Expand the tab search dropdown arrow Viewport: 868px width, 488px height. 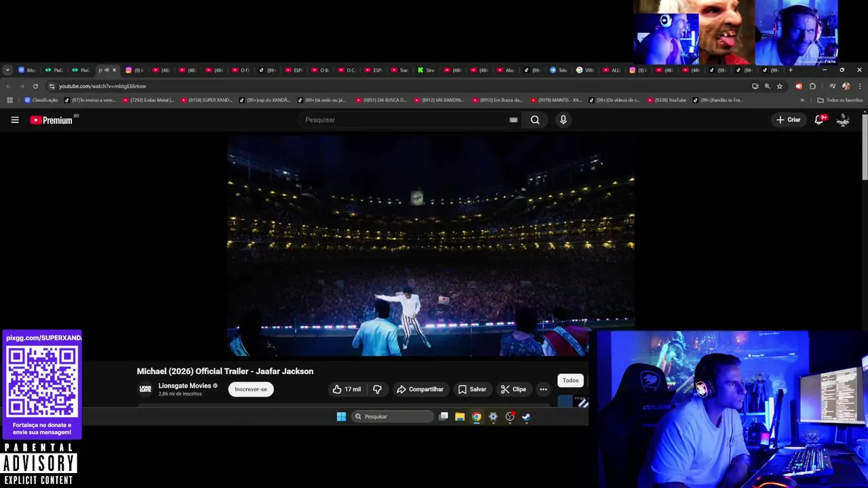coord(7,70)
